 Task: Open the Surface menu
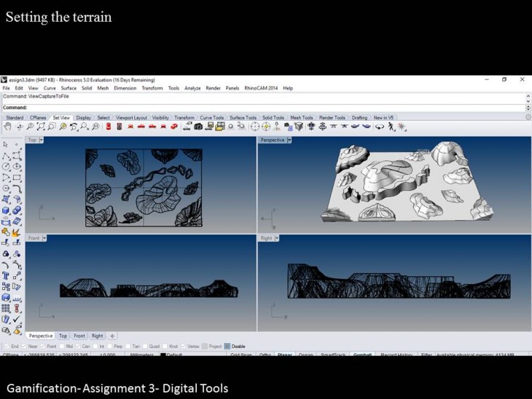(x=69, y=88)
